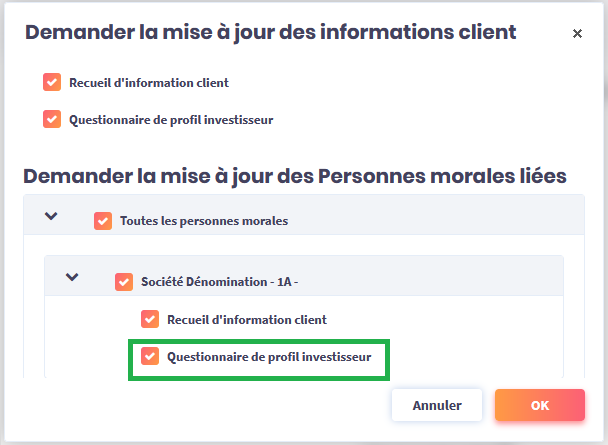Toggle Questionnaire de profil investisseur checkbox under Société Dénomination

click(150, 356)
